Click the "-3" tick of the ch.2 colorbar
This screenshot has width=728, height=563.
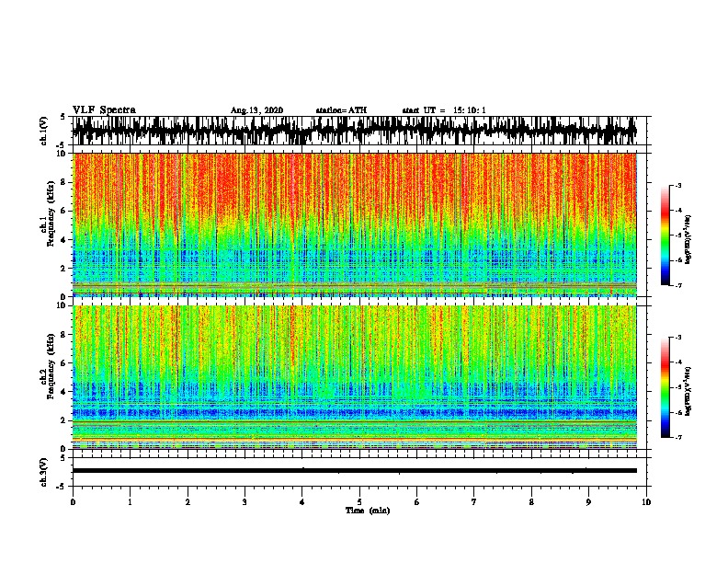(x=677, y=338)
